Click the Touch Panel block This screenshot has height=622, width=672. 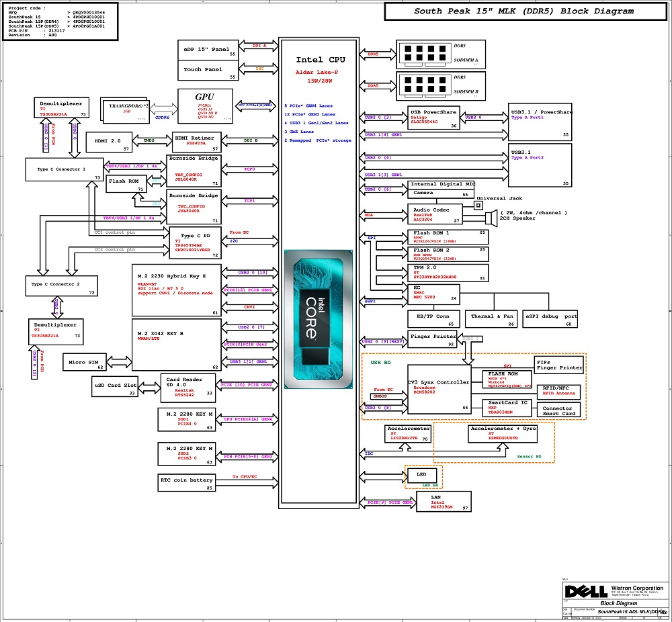click(208, 71)
